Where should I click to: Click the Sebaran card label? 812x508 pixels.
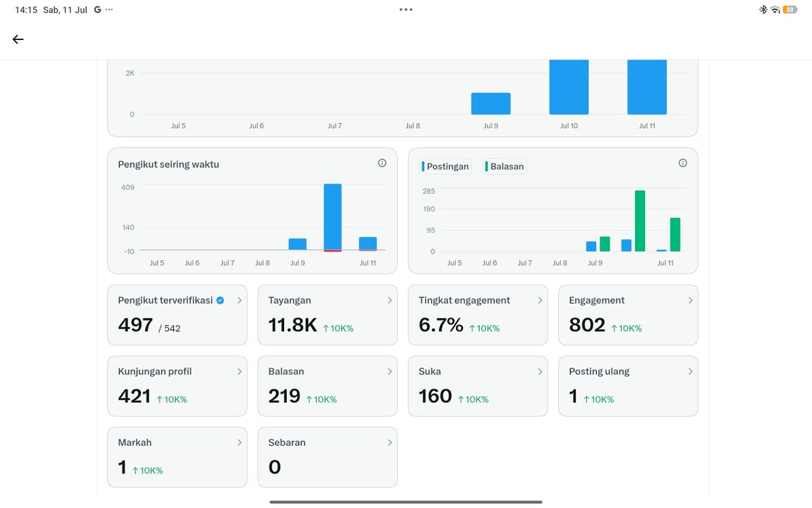(x=287, y=442)
